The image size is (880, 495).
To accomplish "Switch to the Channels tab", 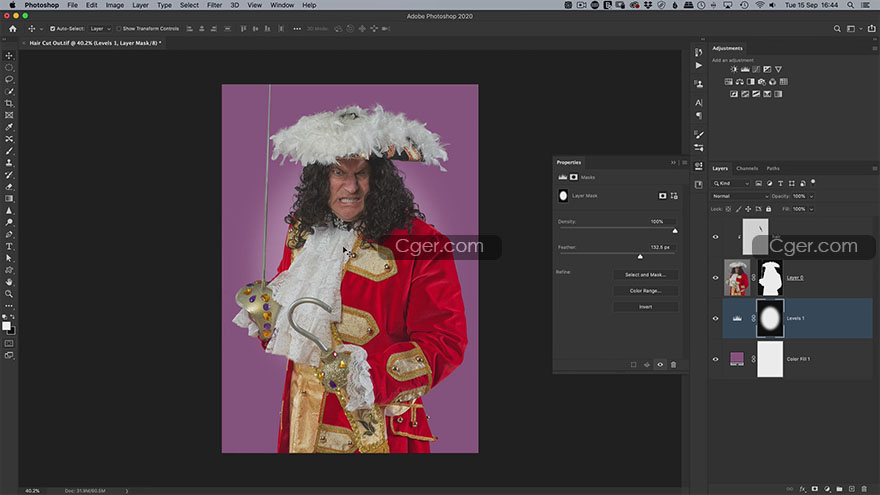I will click(x=747, y=168).
